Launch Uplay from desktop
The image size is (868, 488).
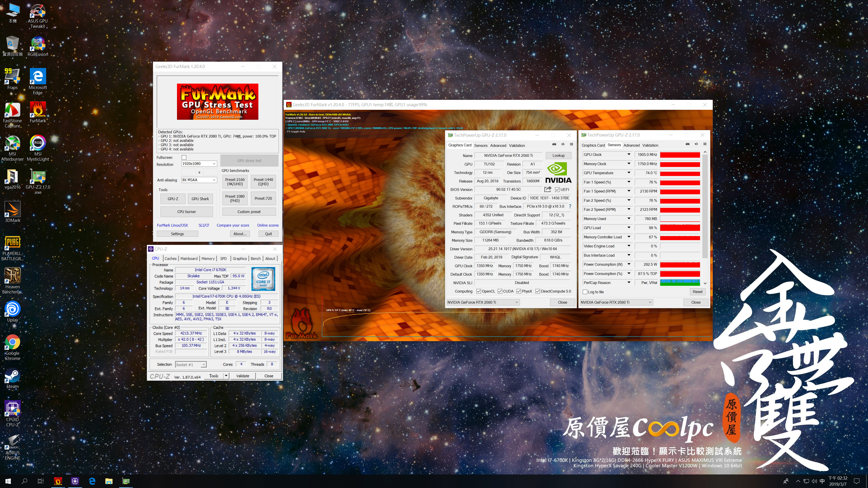(x=12, y=312)
